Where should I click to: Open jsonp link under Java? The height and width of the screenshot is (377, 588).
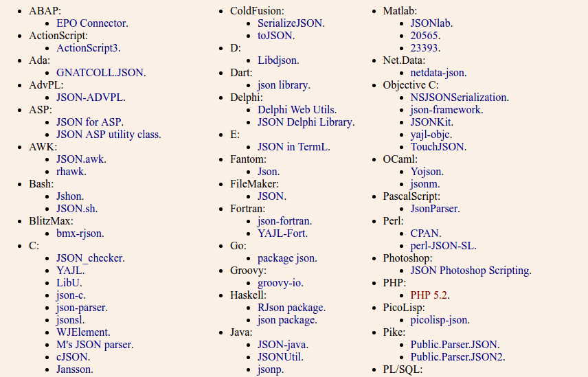(x=270, y=369)
